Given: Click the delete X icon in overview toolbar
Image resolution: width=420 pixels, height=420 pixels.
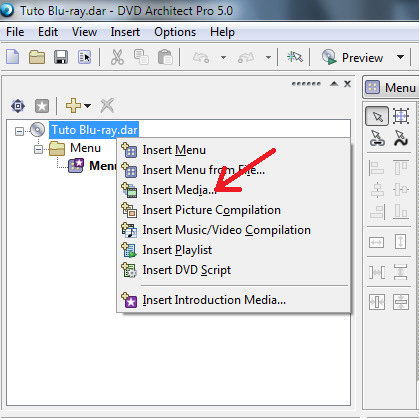Looking at the screenshot, I should click(x=107, y=106).
